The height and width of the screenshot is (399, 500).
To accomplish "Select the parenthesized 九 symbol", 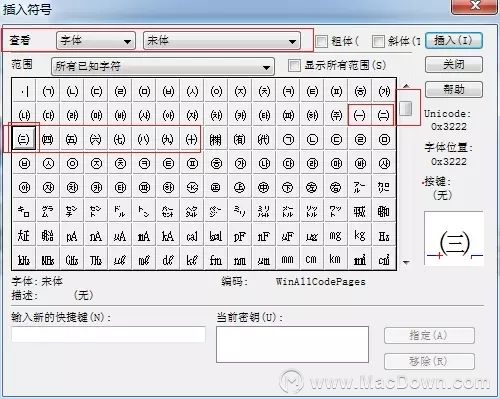I will (x=168, y=139).
